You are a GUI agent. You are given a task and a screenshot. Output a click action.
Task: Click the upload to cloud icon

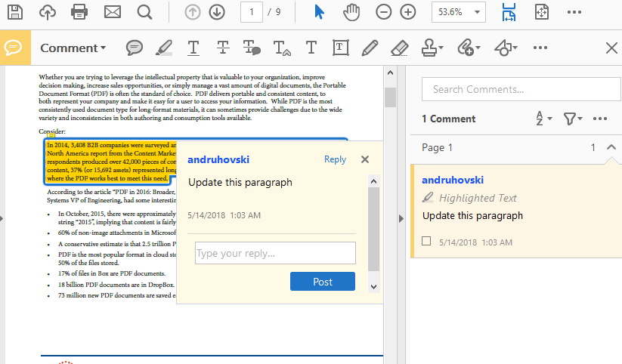[47, 12]
